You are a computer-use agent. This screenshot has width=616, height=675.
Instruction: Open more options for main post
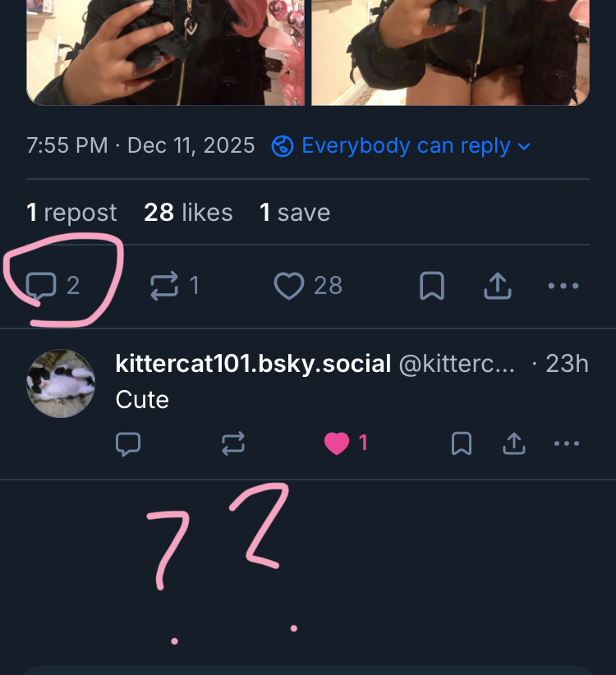point(563,286)
